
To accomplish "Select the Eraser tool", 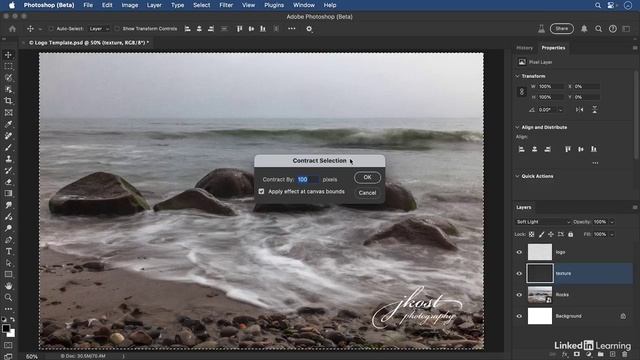I will pos(8,182).
